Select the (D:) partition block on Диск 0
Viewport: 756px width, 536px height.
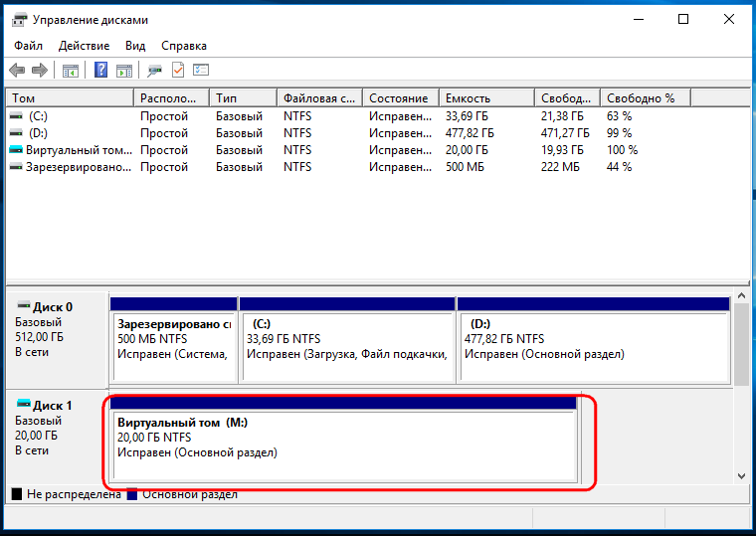coord(593,340)
